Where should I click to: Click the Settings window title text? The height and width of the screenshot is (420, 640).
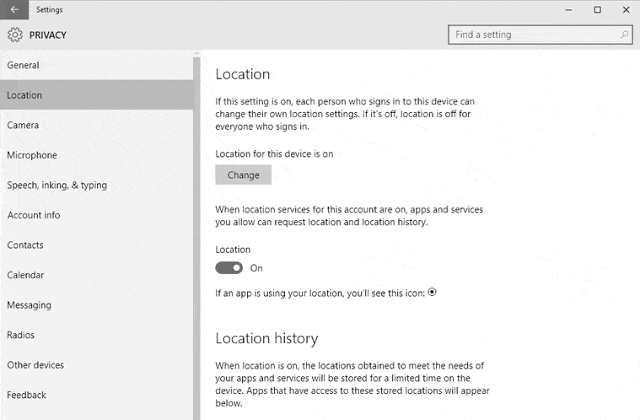pos(49,9)
